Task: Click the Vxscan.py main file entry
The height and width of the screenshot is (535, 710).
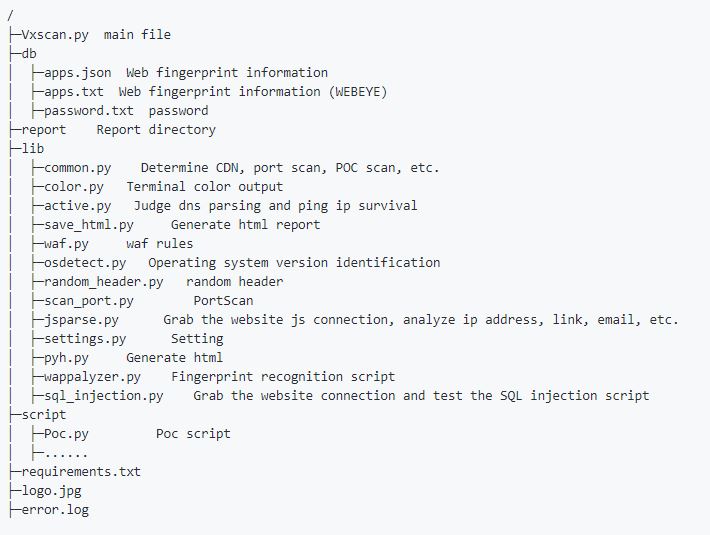Action: point(55,35)
